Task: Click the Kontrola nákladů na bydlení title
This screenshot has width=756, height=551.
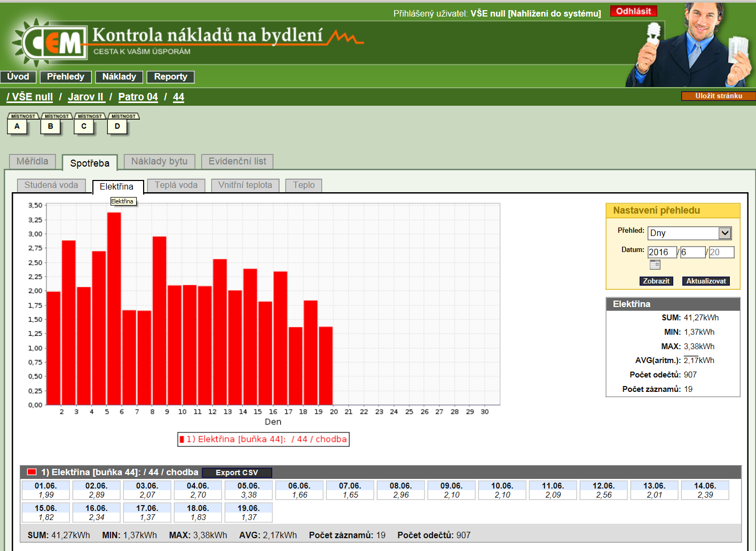Action: point(208,35)
